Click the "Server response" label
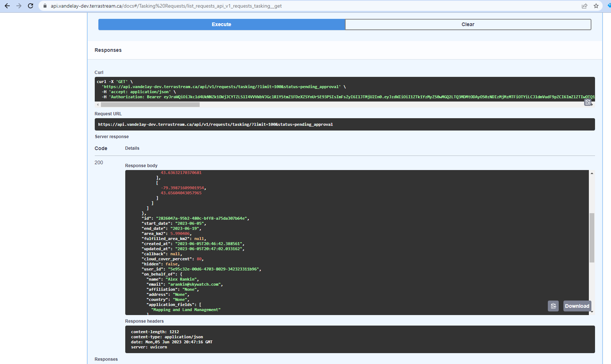The width and height of the screenshot is (611, 364). (112, 137)
